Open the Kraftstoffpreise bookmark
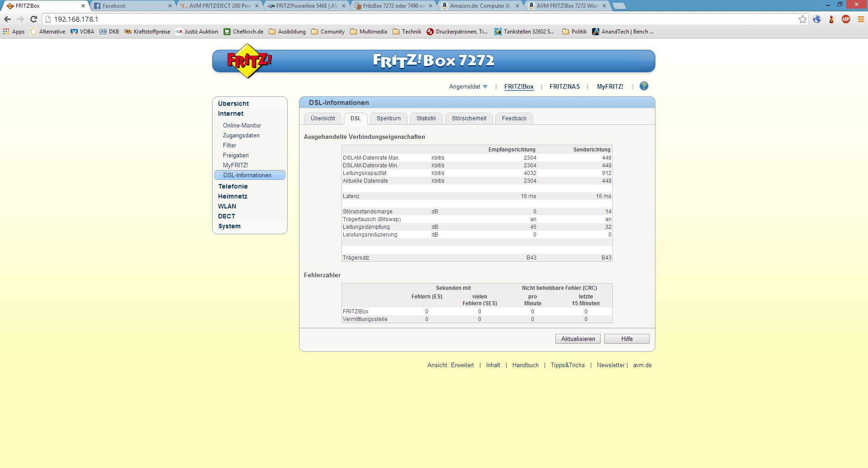 (x=147, y=32)
